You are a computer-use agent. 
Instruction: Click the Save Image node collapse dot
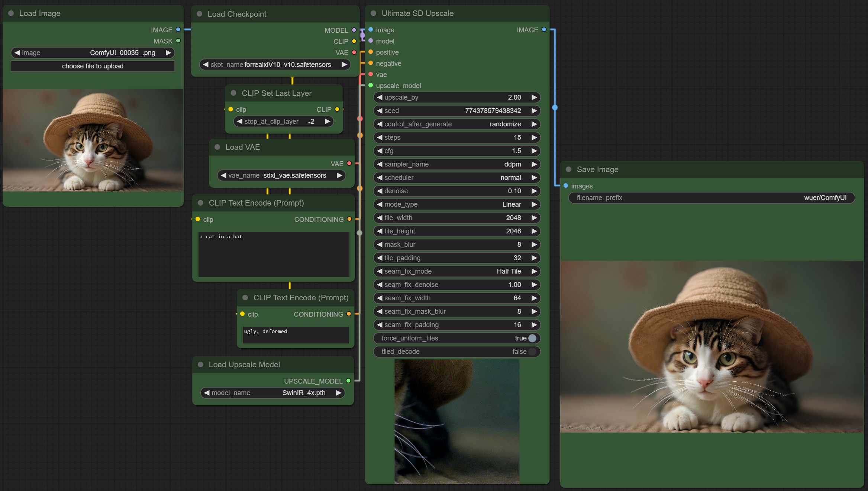click(568, 169)
